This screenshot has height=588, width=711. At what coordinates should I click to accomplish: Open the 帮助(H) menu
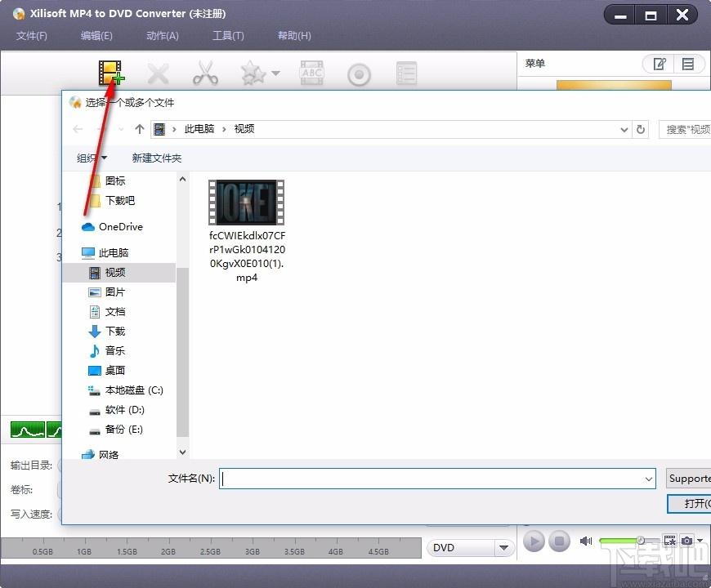[294, 35]
